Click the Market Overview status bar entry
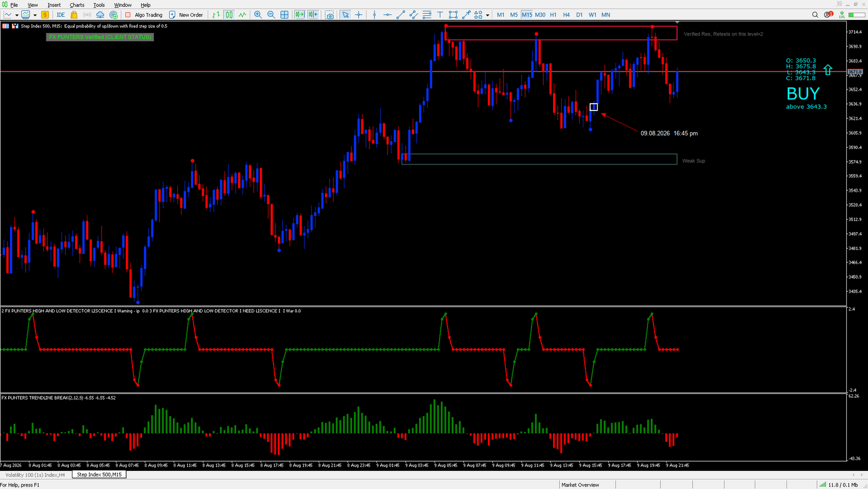This screenshot has height=489, width=868. [x=580, y=485]
